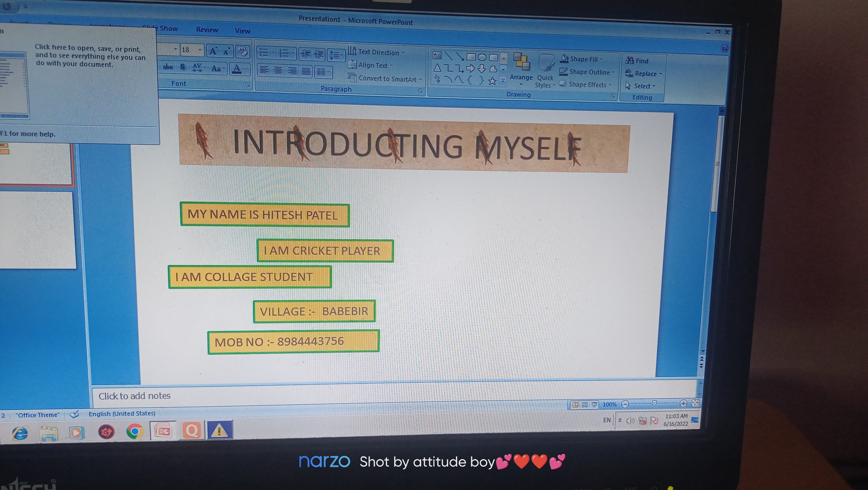The image size is (868, 490).
Task: Click the Clear All Formatting icon
Action: [x=243, y=52]
